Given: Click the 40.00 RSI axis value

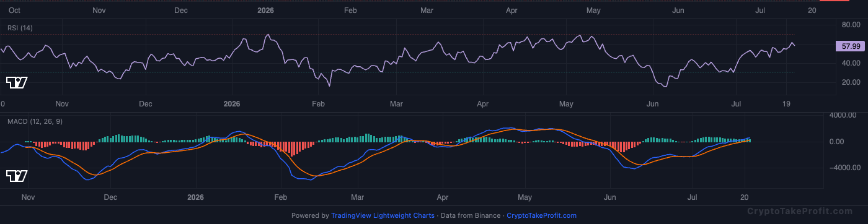Looking at the screenshot, I should coord(851,63).
